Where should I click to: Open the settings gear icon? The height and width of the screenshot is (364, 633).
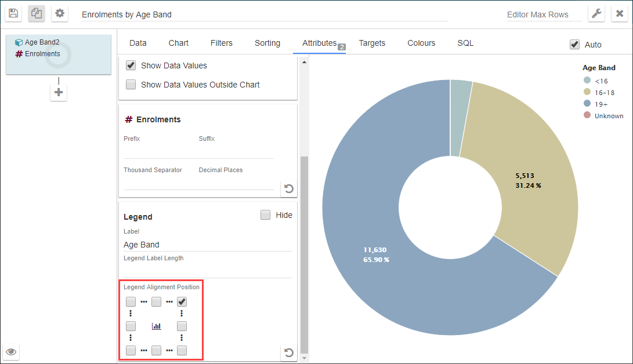(60, 14)
